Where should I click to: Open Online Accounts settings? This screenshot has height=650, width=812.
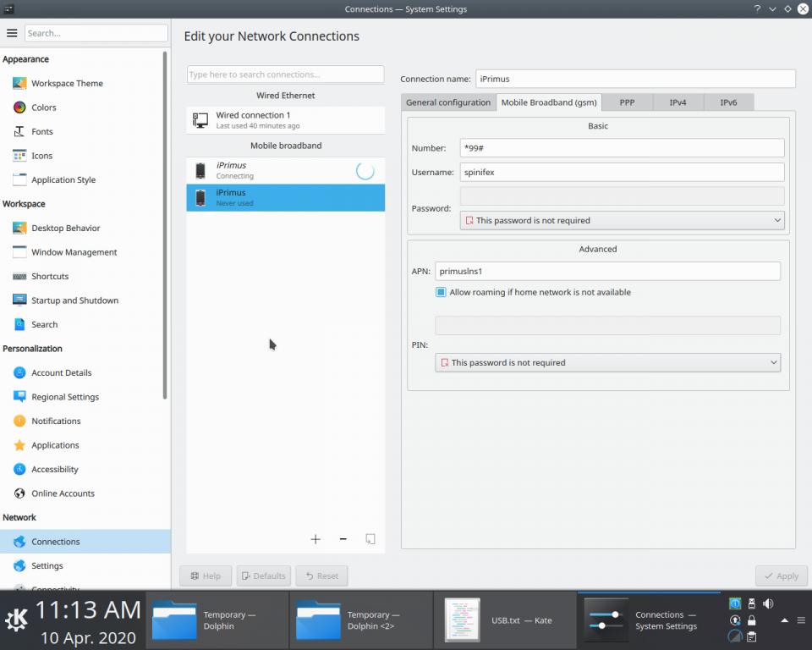point(63,493)
